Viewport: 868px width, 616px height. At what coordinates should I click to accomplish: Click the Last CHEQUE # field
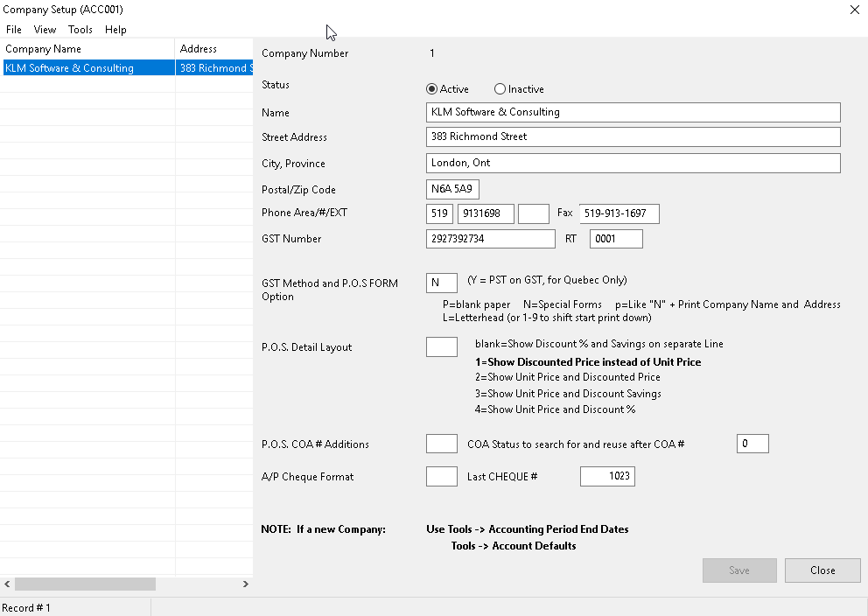(608, 477)
